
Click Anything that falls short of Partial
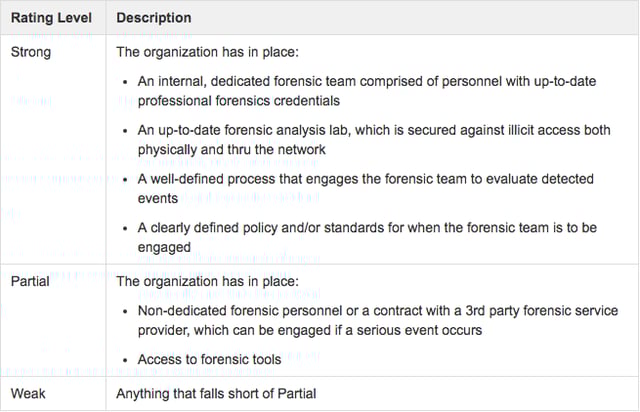[216, 394]
